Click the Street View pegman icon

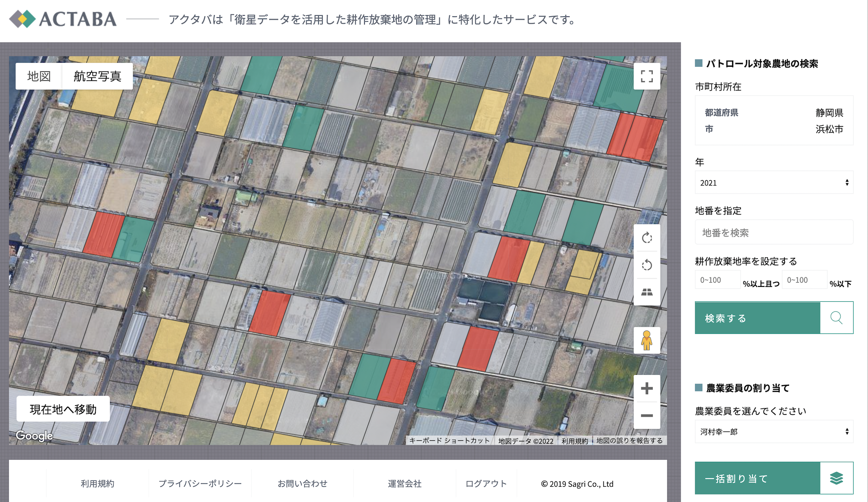click(x=647, y=341)
